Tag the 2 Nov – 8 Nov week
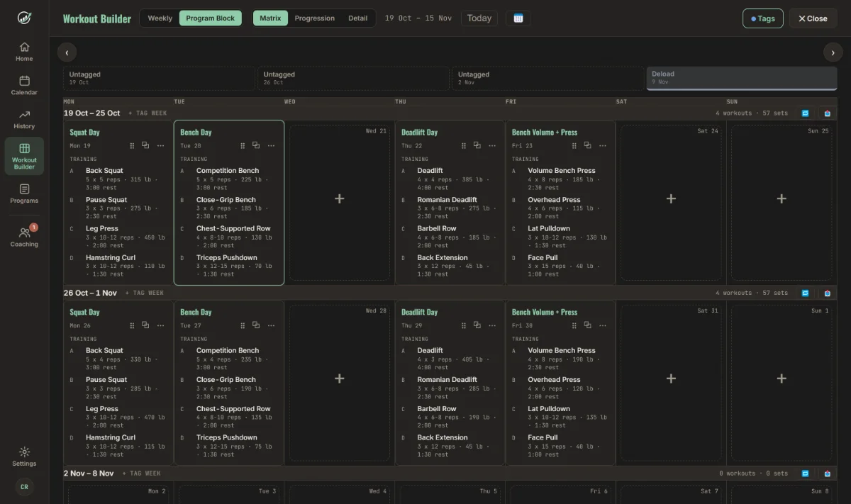Screen dimensions: 851x504 tap(141, 473)
